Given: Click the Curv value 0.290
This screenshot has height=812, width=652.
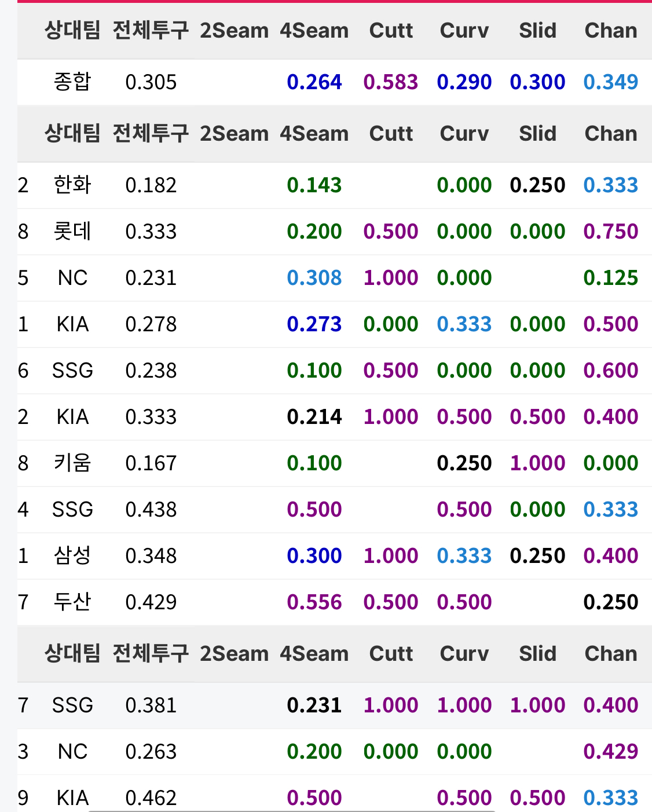Looking at the screenshot, I should tap(464, 82).
